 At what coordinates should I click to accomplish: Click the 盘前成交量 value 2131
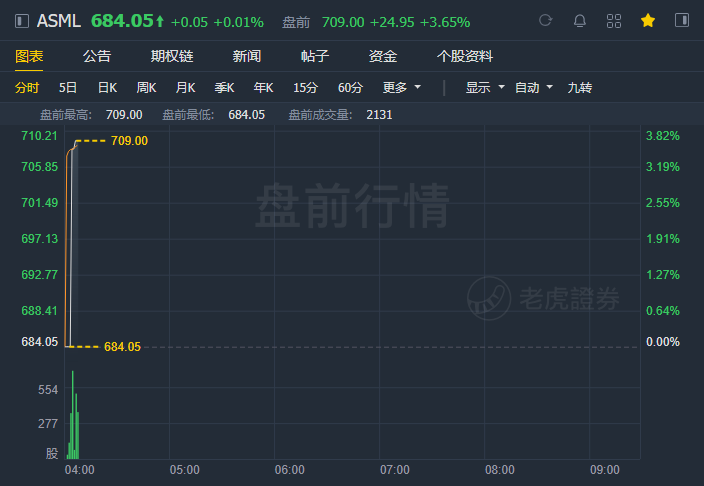click(x=379, y=115)
